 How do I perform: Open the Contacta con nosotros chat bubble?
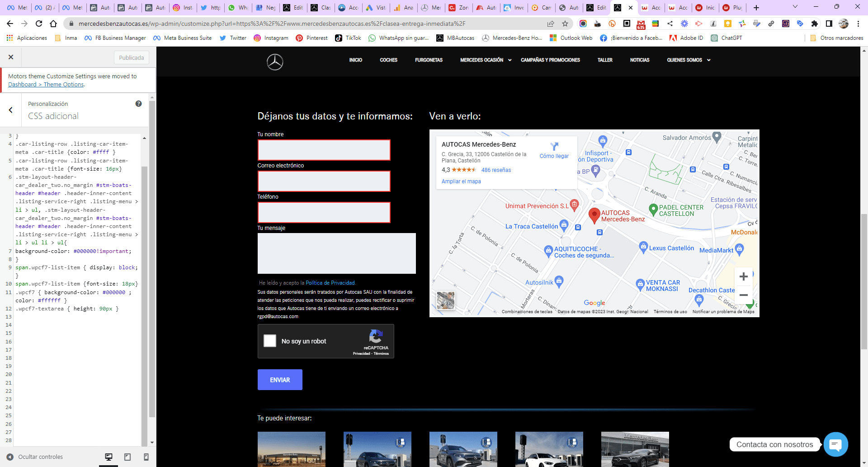[x=835, y=444]
